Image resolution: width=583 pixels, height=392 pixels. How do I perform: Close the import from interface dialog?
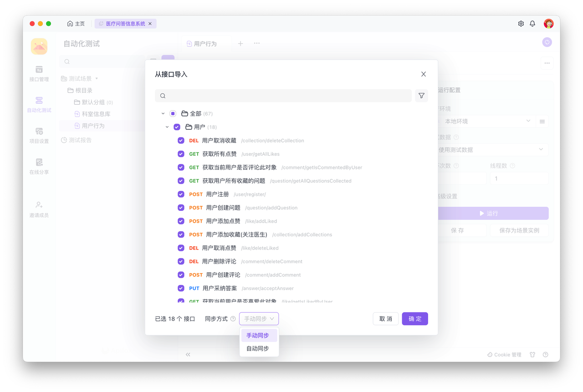(x=424, y=74)
